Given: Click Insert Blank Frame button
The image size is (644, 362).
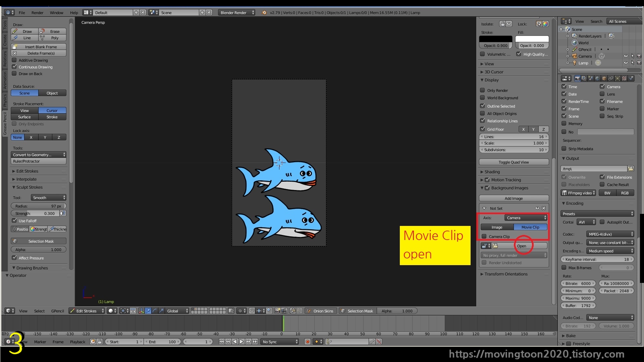Looking at the screenshot, I should point(39,47).
